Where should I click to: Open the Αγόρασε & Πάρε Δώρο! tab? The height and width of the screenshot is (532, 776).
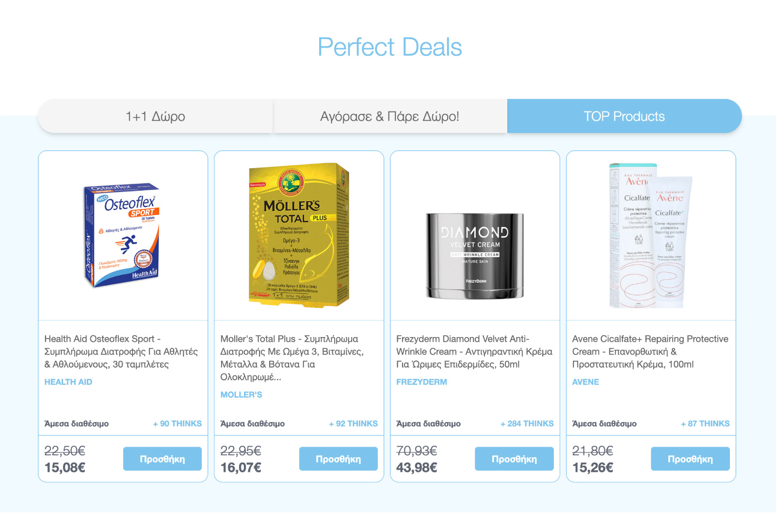tap(389, 116)
